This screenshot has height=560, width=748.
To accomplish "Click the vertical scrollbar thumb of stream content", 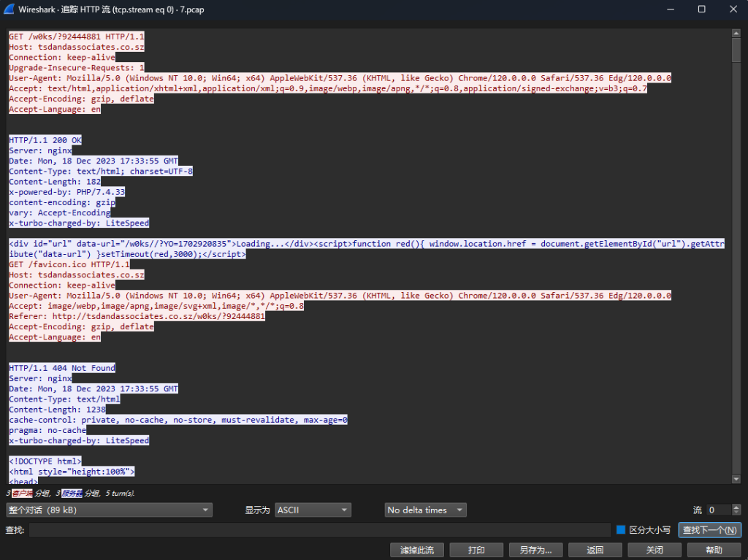I will click(736, 51).
